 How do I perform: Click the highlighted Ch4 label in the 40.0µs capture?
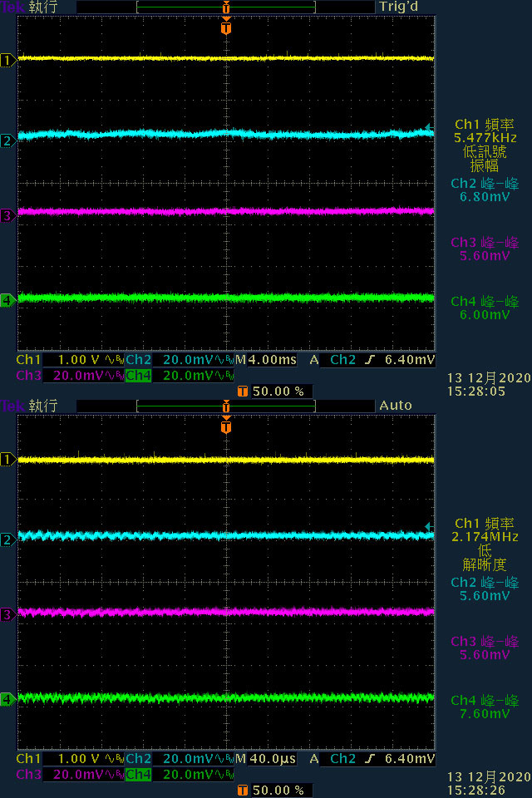[139, 775]
